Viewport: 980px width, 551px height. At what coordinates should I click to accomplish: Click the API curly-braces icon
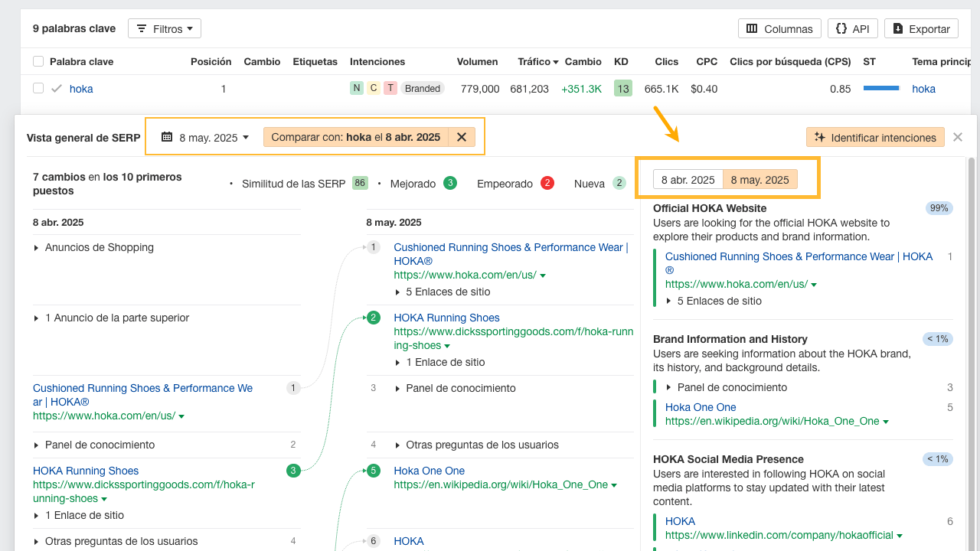(842, 28)
